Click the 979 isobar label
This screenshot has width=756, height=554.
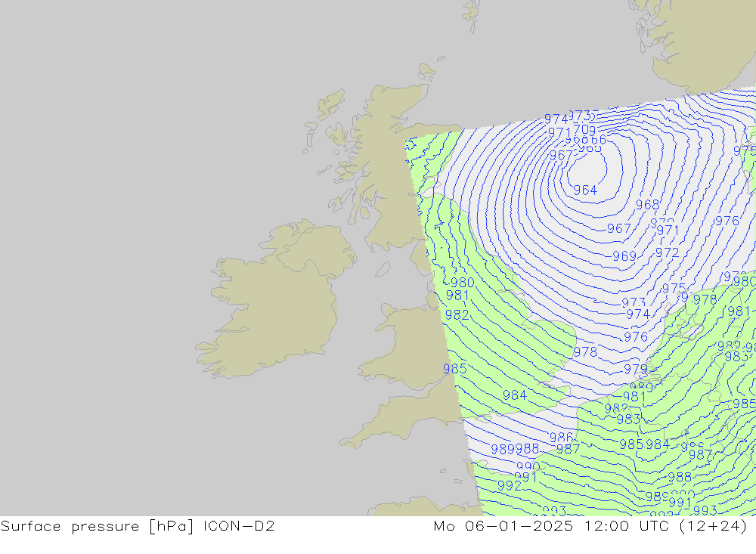[x=636, y=370]
